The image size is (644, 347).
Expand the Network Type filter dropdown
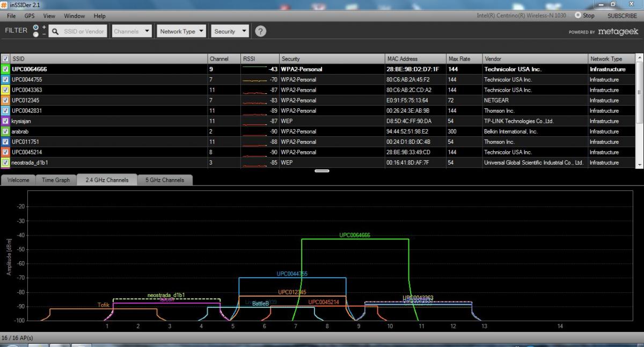point(182,31)
